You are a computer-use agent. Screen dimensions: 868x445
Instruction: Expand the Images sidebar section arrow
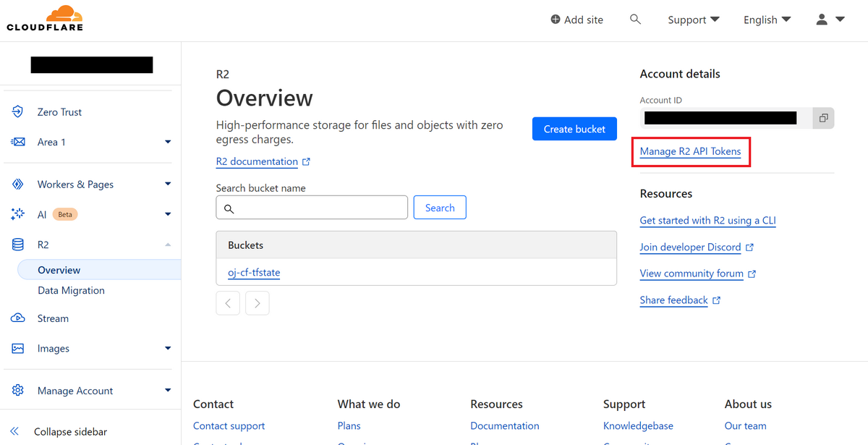(168, 348)
